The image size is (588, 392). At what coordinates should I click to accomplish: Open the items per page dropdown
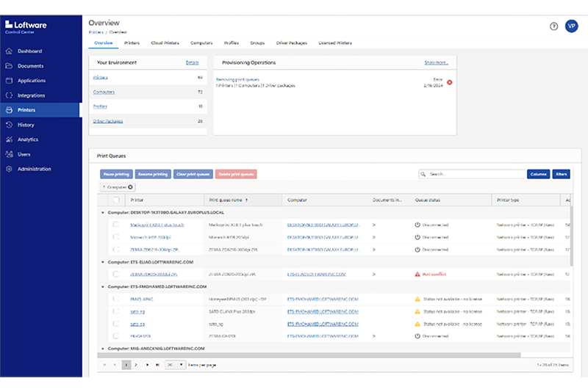click(x=176, y=365)
